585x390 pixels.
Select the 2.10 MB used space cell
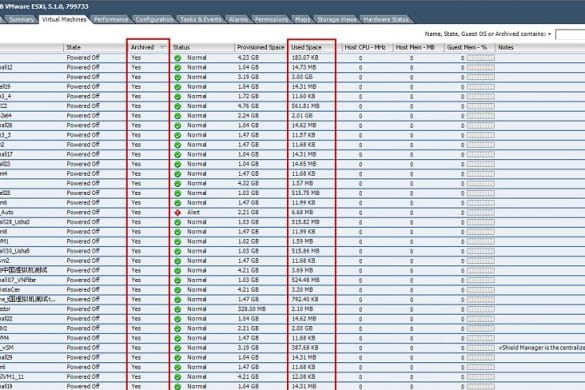303,309
